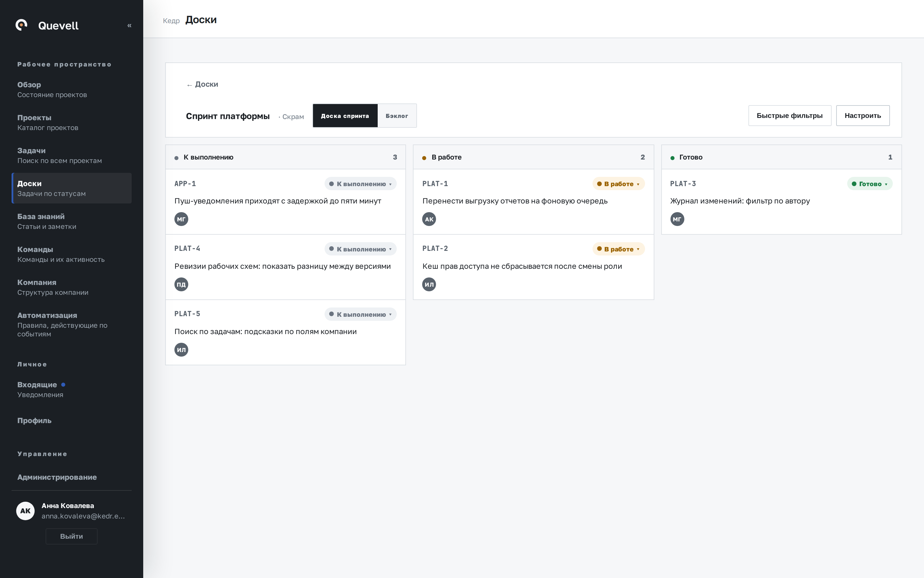924x578 pixels.
Task: Open База знаний in the sidebar
Action: [x=71, y=221]
